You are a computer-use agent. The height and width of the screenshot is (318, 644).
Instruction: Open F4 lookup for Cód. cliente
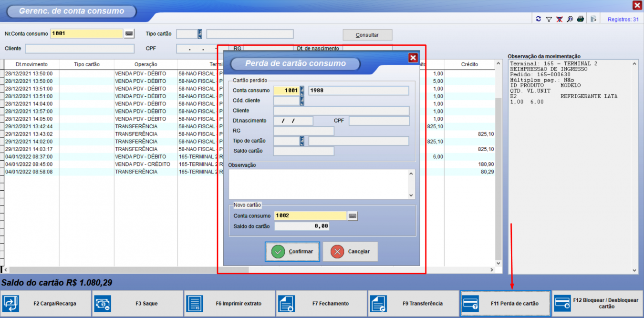click(302, 101)
